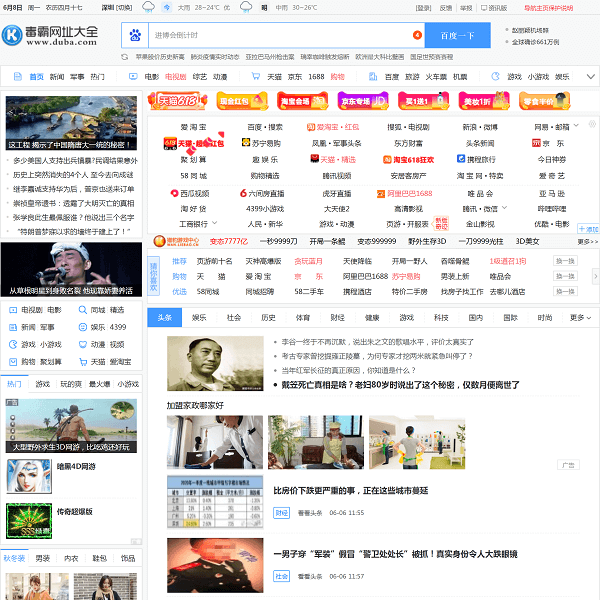600x600 pixels.
Task: Click the cart icon beside 天猫 in sidebar
Action: click(x=82, y=362)
